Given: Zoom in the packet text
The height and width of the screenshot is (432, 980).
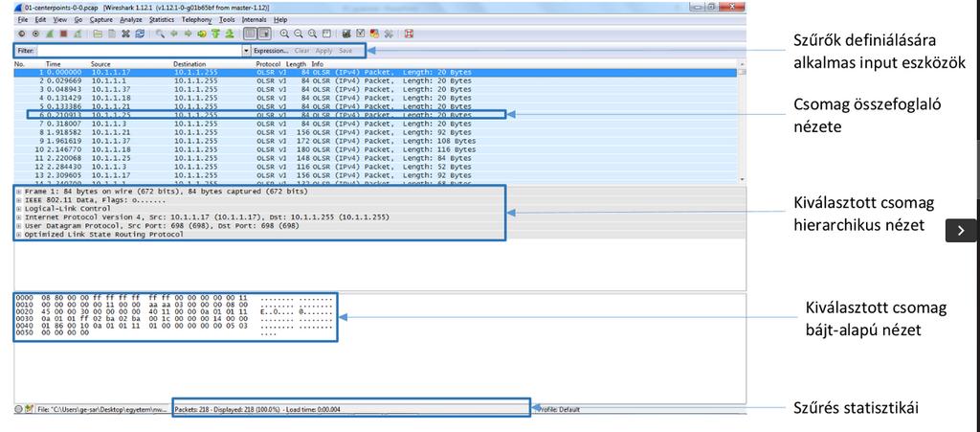Looking at the screenshot, I should click(x=284, y=34).
